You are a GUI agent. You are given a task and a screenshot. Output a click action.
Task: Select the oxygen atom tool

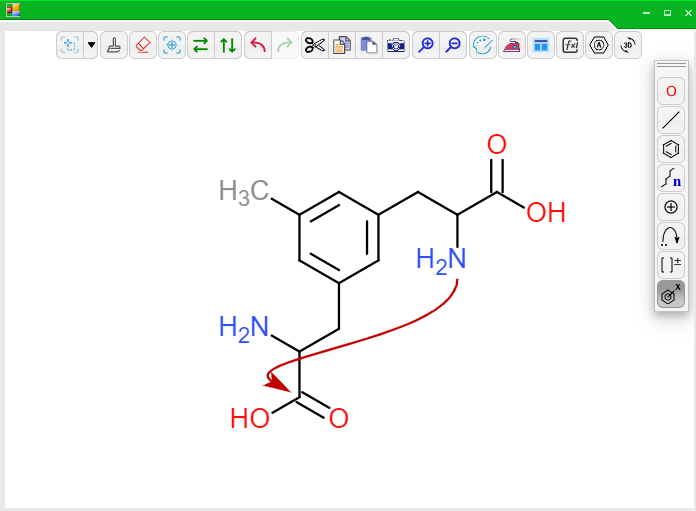point(671,91)
